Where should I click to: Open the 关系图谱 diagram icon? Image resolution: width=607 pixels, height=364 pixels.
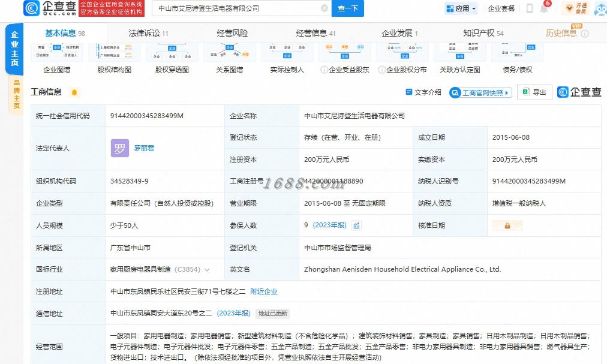pos(230,52)
